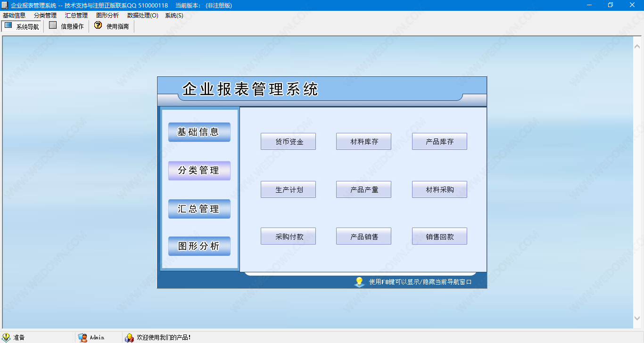Click the Admin user icon in status bar
The image size is (644, 343).
click(x=83, y=337)
